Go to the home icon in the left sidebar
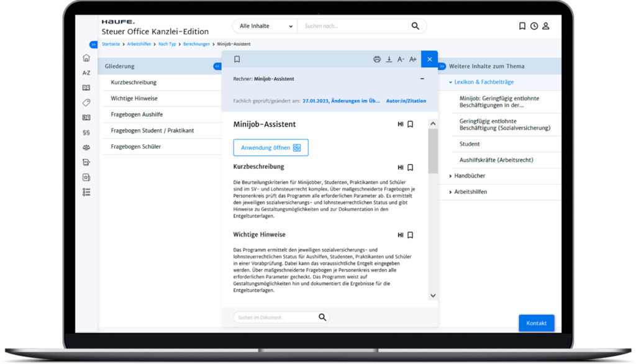636x364 pixels. tap(86, 58)
